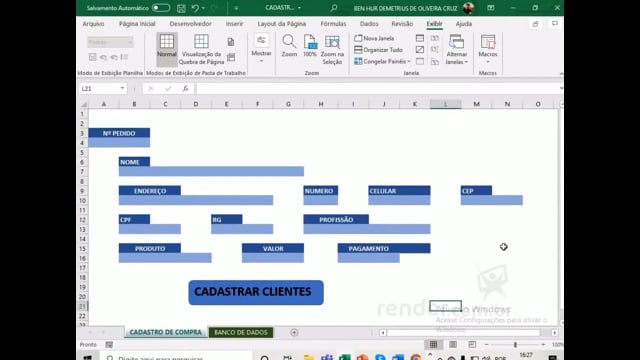Click the user account name in title bar

[405, 8]
